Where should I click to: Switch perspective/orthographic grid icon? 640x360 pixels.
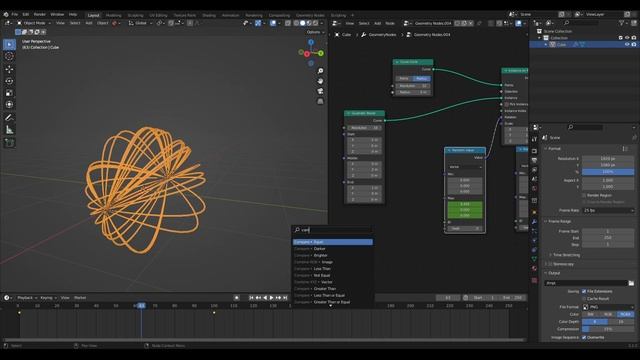[320, 101]
